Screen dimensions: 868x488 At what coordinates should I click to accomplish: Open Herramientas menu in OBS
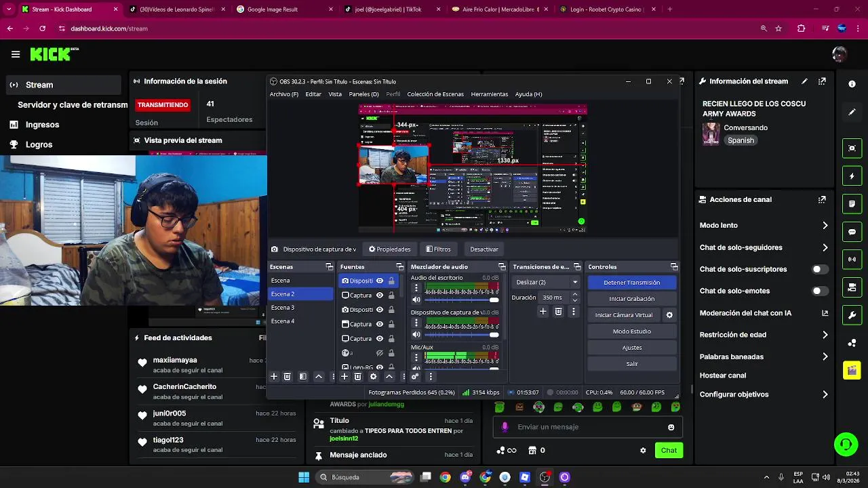pos(490,94)
